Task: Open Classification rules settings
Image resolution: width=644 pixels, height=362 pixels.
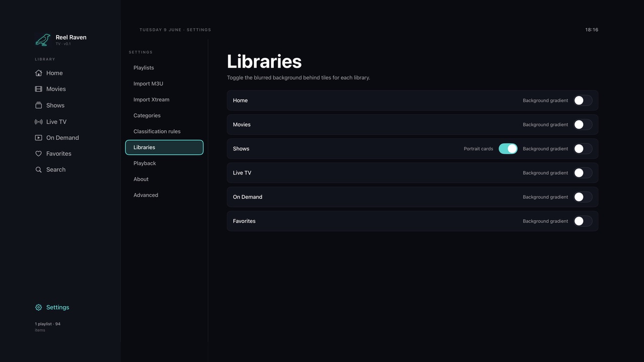Action: coord(164,131)
